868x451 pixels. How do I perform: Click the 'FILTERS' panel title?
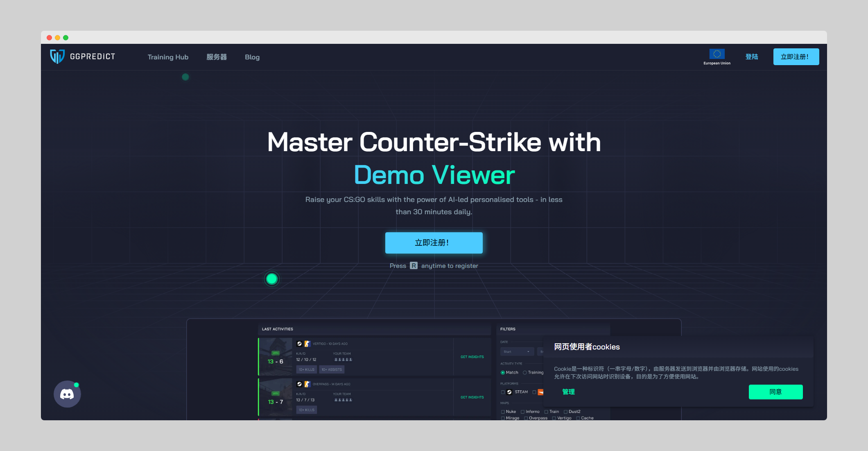pyautogui.click(x=508, y=329)
